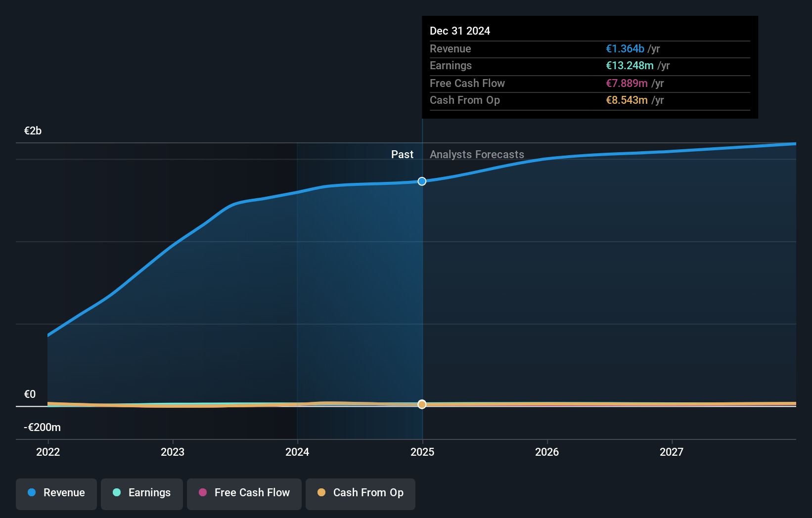
Task: Click the -€200m y-axis label
Action: pos(42,427)
